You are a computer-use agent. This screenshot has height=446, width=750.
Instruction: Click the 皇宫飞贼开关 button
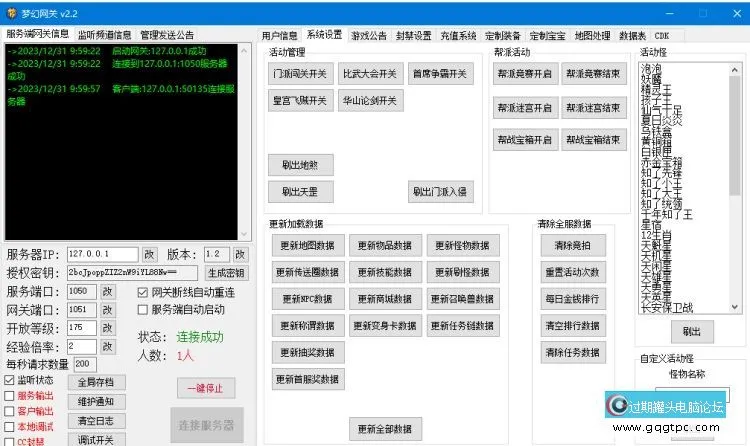coord(300,100)
